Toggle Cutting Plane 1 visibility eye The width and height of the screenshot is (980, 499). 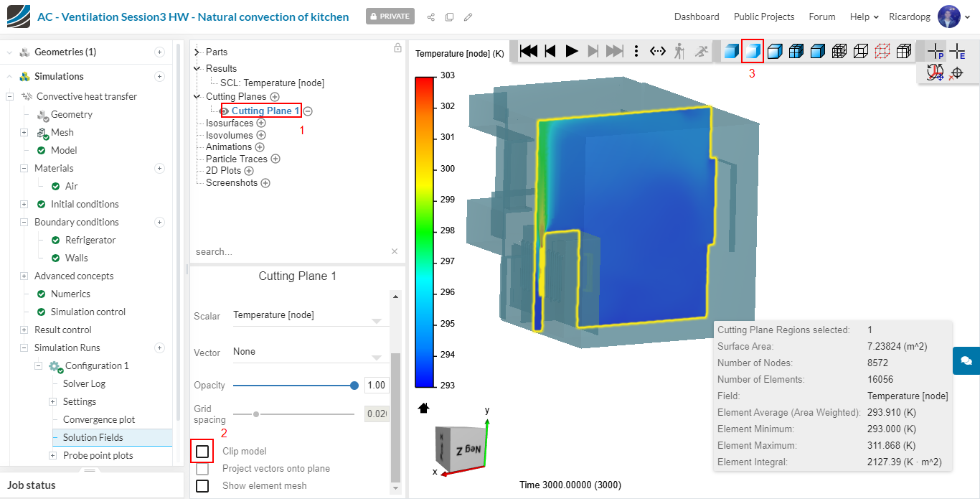[x=225, y=111]
